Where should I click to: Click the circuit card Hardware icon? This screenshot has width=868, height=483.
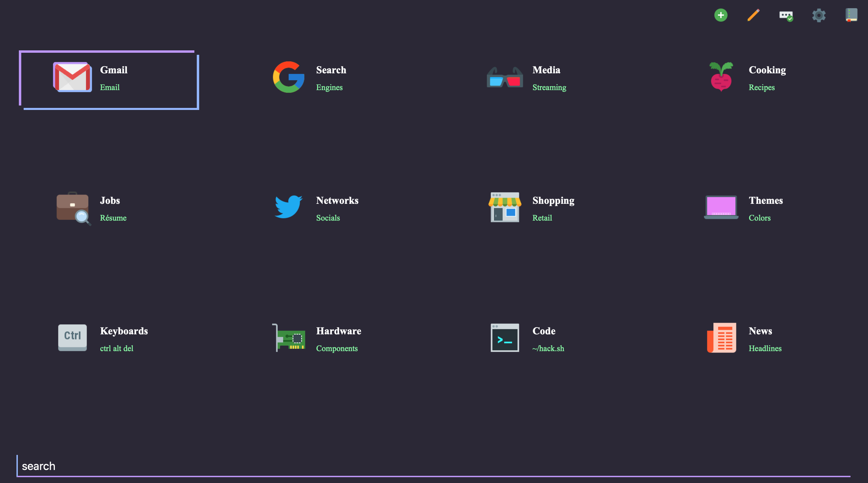coord(289,338)
